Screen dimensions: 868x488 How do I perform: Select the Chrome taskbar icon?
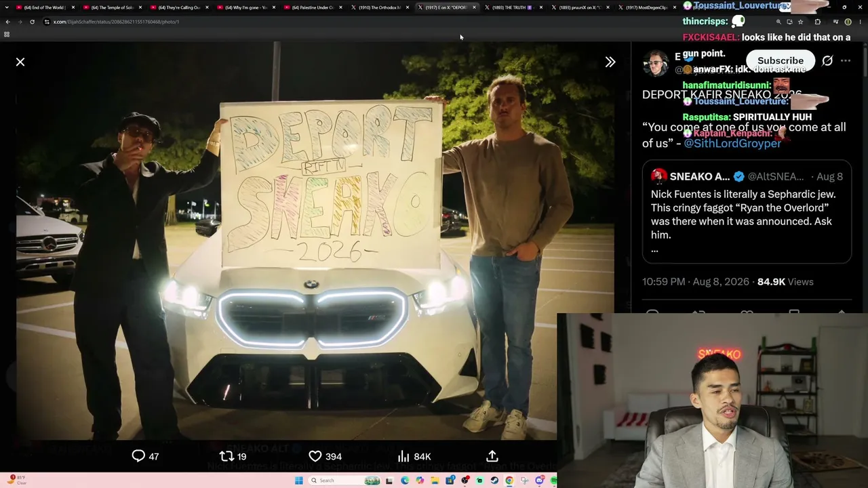pyautogui.click(x=509, y=481)
